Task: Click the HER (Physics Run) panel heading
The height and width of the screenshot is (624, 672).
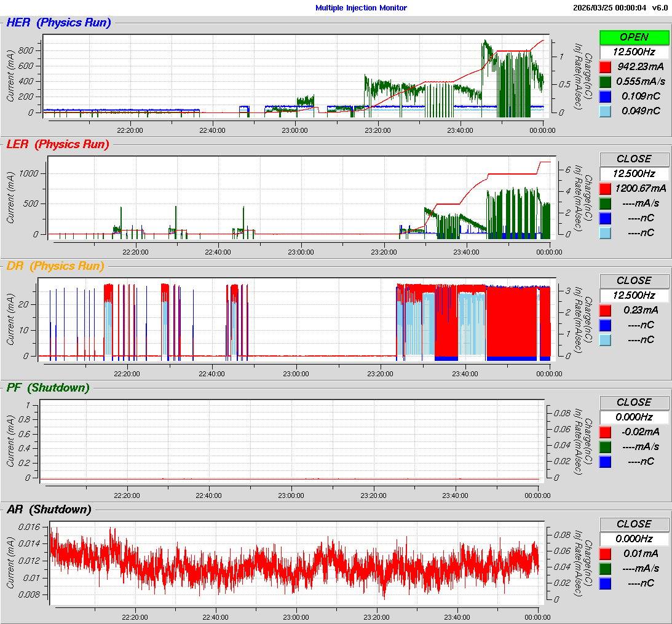Action: tap(58, 23)
